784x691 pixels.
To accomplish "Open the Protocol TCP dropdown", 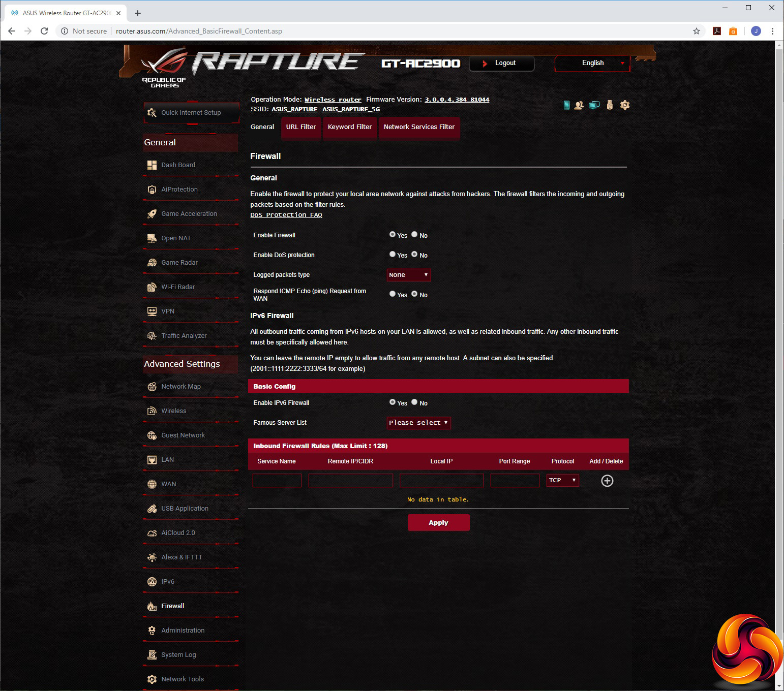I will (563, 480).
